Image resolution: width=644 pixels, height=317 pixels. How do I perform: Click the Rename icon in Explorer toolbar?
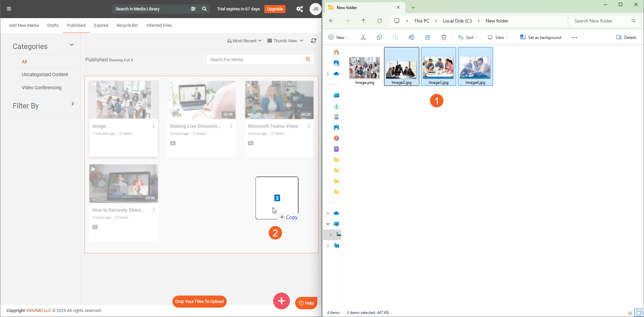[412, 37]
